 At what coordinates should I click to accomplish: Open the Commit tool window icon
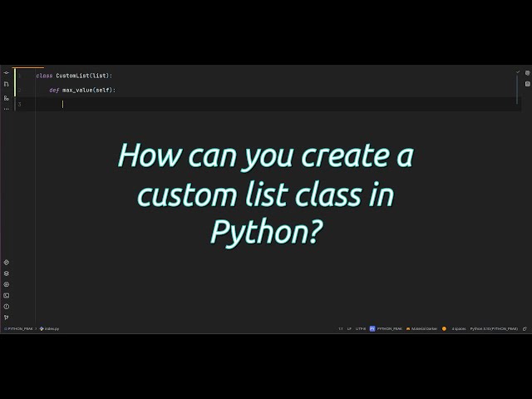(6, 72)
